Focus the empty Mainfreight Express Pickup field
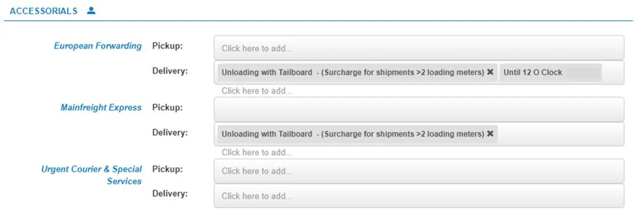Screen dimensions: 644x218 point(419,109)
